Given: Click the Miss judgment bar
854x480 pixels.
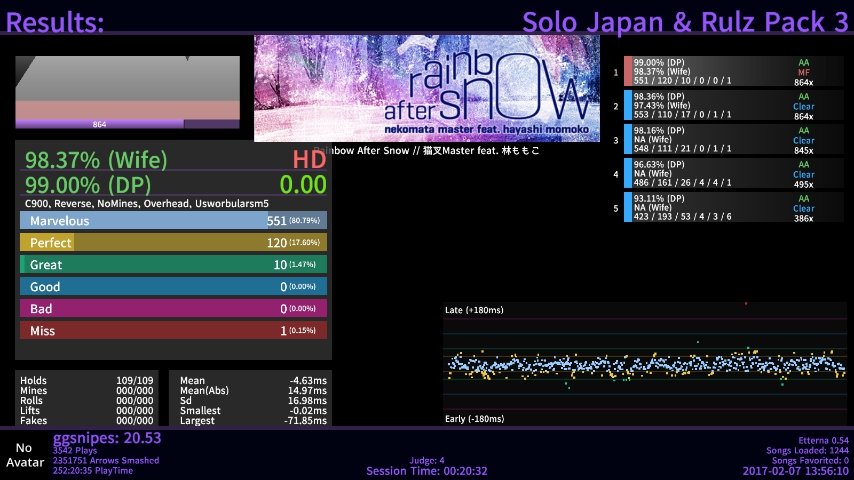Looking at the screenshot, I should click(173, 330).
